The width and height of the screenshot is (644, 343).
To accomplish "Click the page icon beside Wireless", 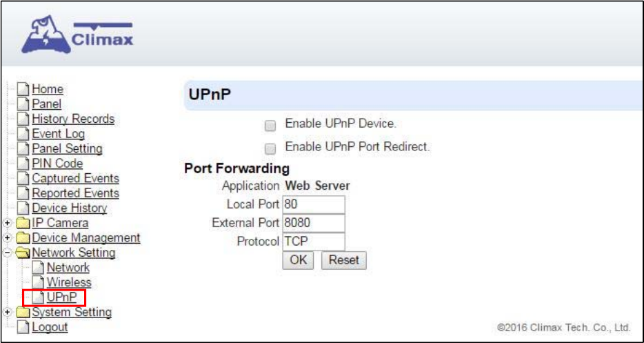I will tap(38, 282).
